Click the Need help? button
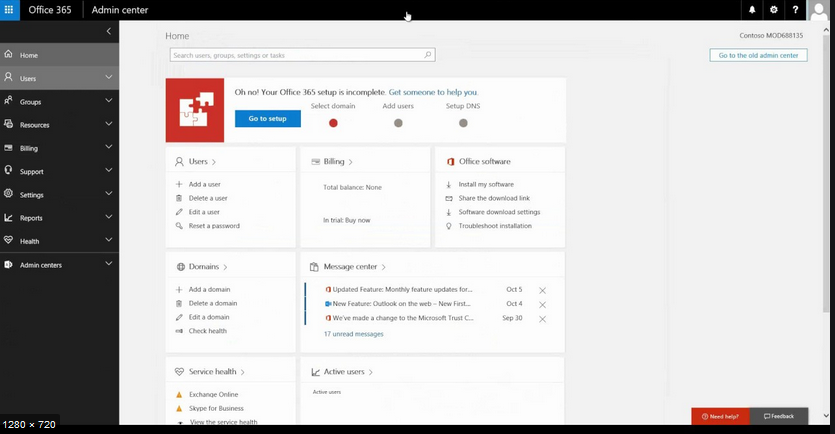 [x=720, y=416]
